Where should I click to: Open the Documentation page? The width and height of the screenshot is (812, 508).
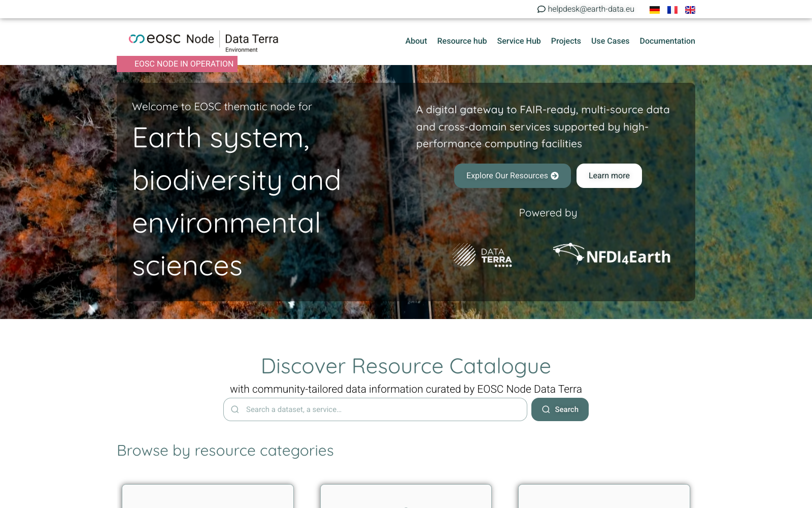[x=667, y=41]
